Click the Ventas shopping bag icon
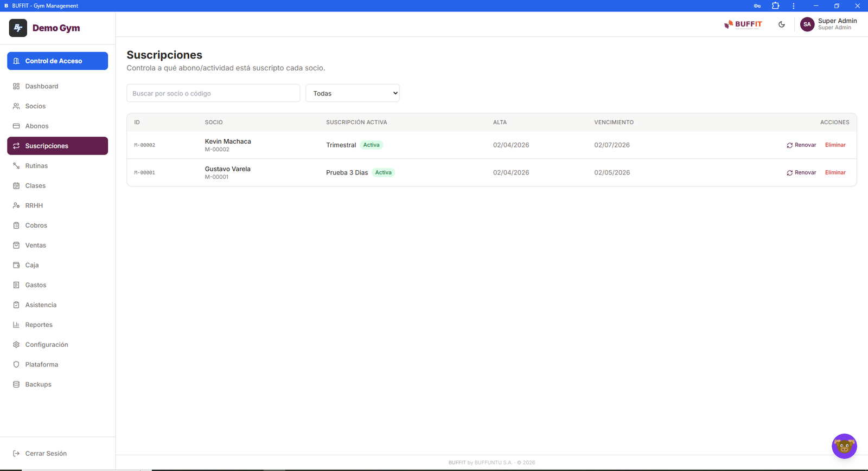Viewport: 868px width, 471px height. pyautogui.click(x=16, y=245)
